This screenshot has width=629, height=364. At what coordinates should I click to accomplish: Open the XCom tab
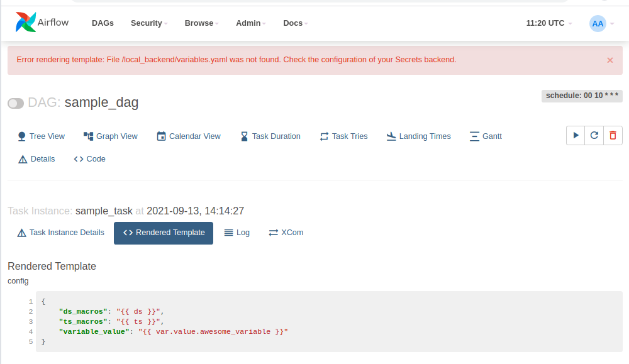[286, 233]
